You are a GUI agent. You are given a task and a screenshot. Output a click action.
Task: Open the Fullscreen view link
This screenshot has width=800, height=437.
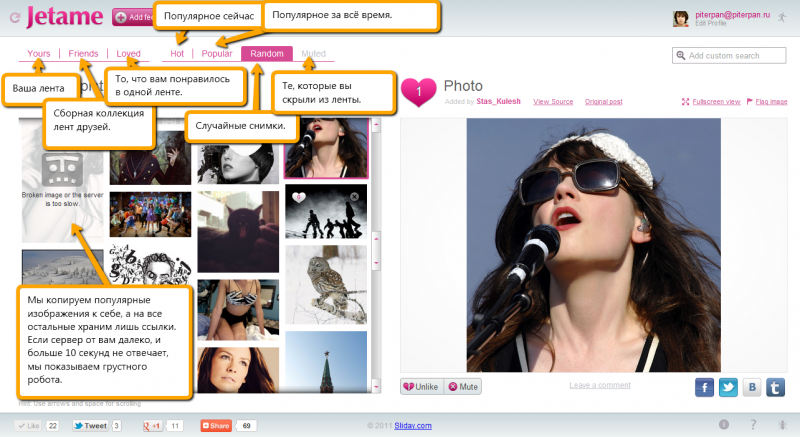coord(716,101)
